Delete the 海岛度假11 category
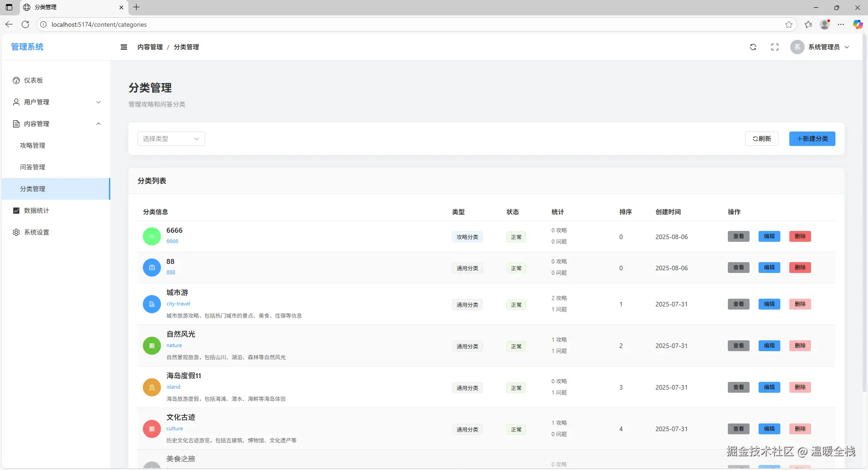 click(800, 387)
